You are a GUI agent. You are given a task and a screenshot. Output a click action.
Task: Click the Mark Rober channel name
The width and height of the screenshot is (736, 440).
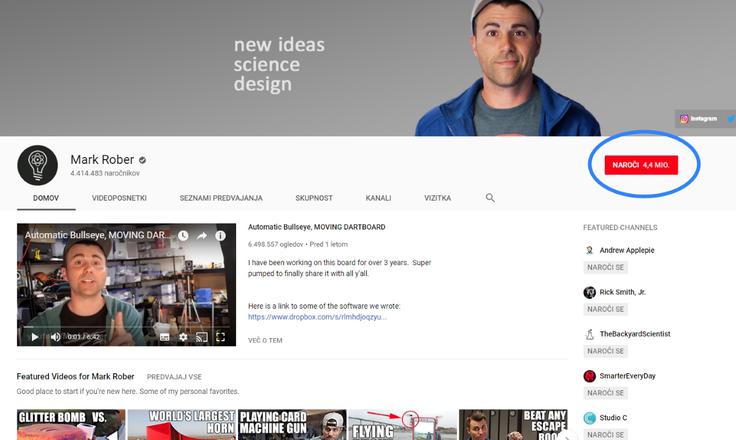tap(102, 160)
